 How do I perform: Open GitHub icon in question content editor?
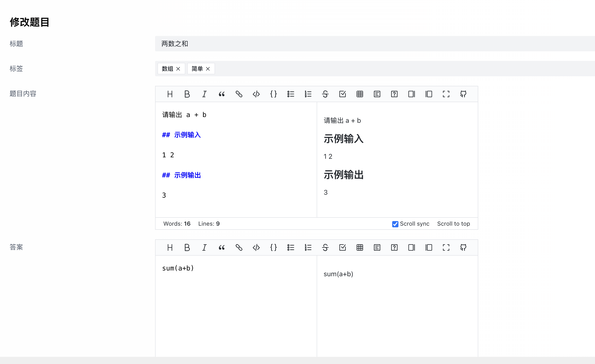click(x=463, y=94)
